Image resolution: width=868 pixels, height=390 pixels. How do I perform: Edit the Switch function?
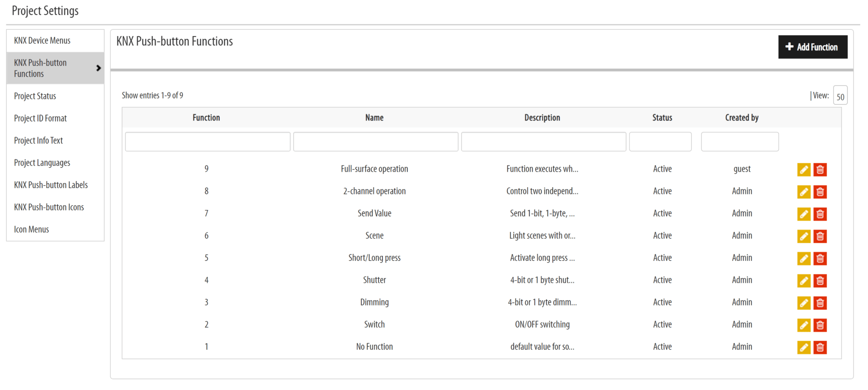[804, 325]
